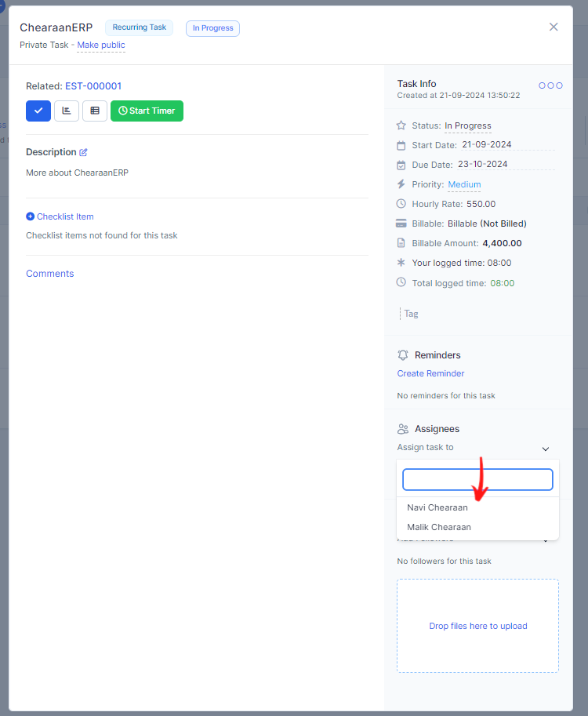Open the task statistics chart icon
The height and width of the screenshot is (716, 588).
click(x=67, y=111)
